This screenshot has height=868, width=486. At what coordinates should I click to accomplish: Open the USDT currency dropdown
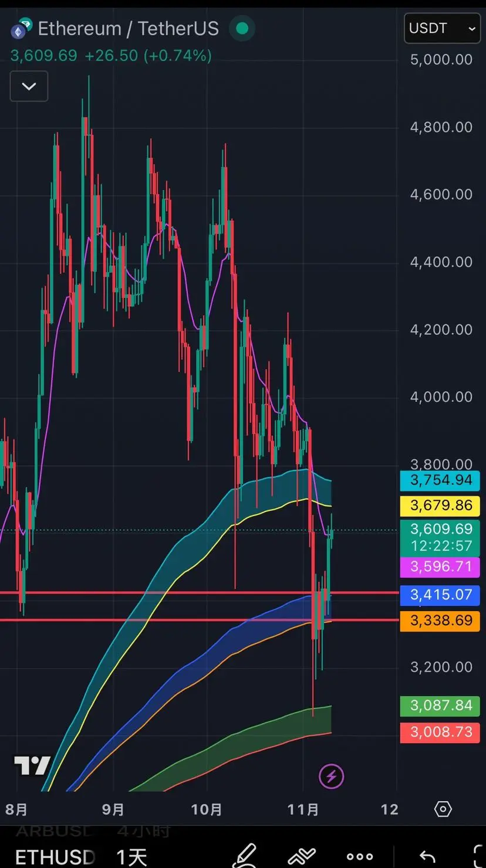click(442, 28)
